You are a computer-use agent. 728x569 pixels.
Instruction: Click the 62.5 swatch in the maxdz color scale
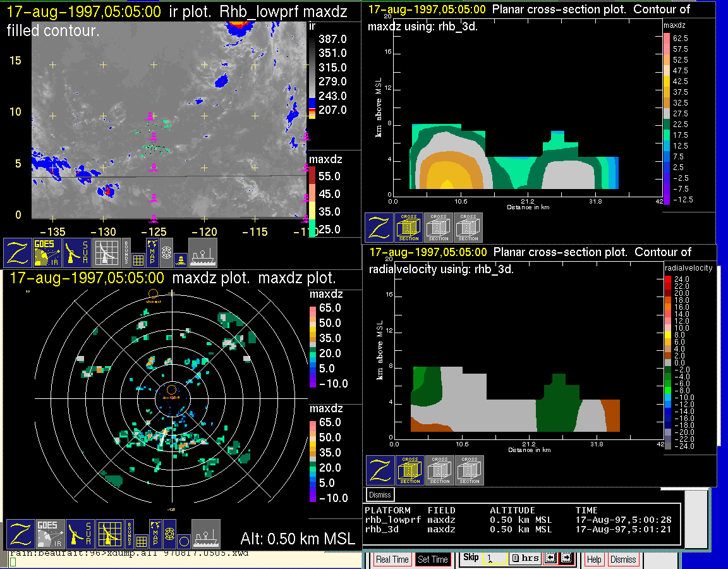667,39
